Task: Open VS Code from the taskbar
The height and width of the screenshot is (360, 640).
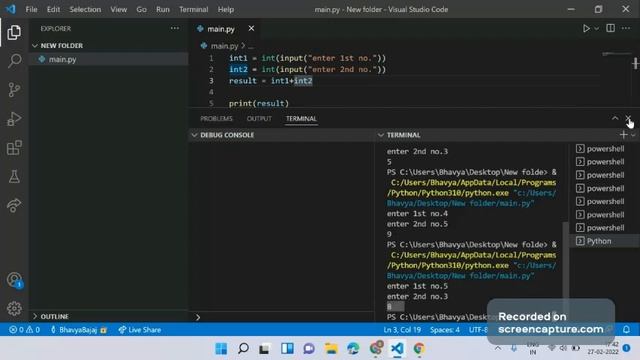Action: pyautogui.click(x=397, y=349)
